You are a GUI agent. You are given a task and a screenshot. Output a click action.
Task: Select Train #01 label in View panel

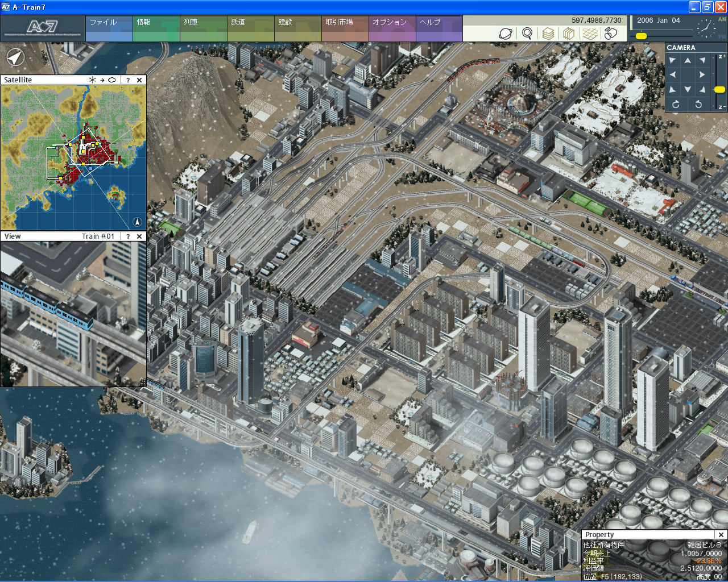98,236
